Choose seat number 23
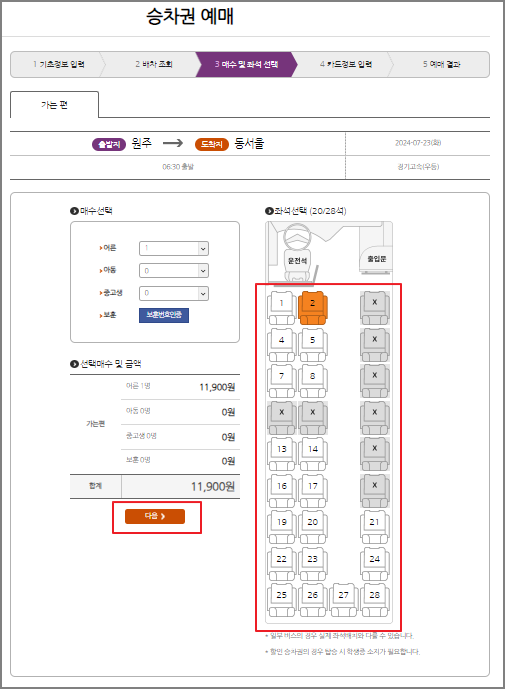505x689 pixels. [x=312, y=564]
